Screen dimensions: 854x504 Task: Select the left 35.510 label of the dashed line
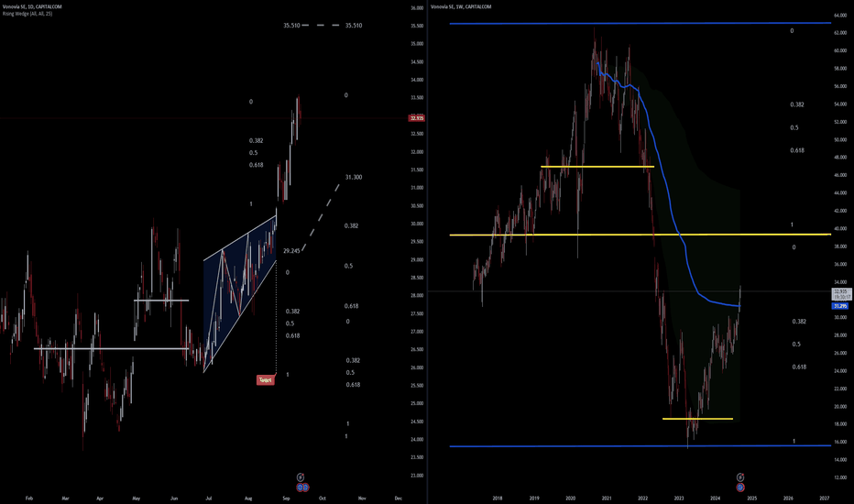[291, 25]
